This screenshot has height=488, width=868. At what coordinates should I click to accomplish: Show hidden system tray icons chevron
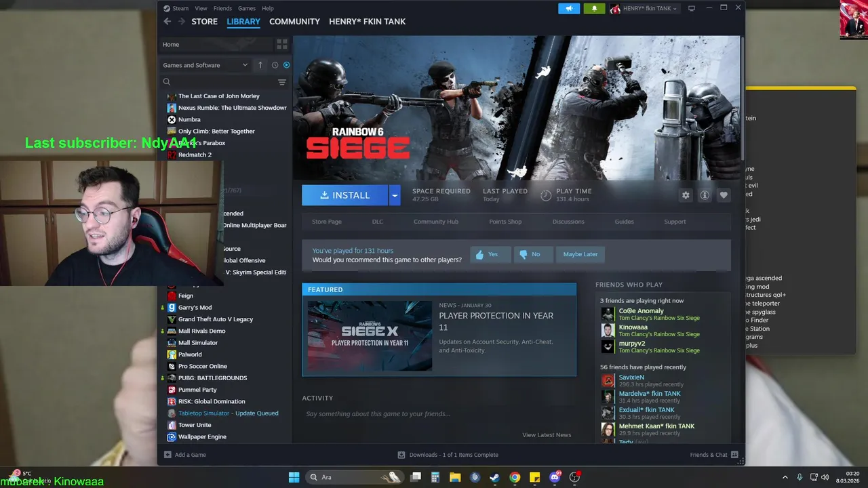(x=785, y=477)
